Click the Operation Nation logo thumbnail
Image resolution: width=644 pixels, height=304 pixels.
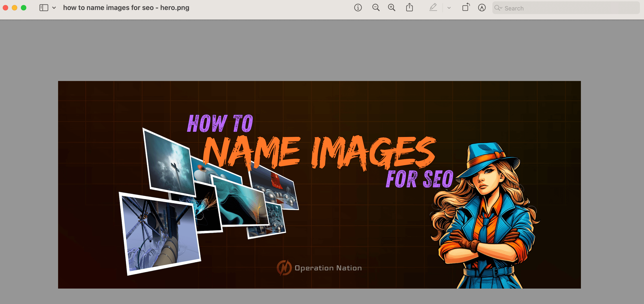point(284,267)
